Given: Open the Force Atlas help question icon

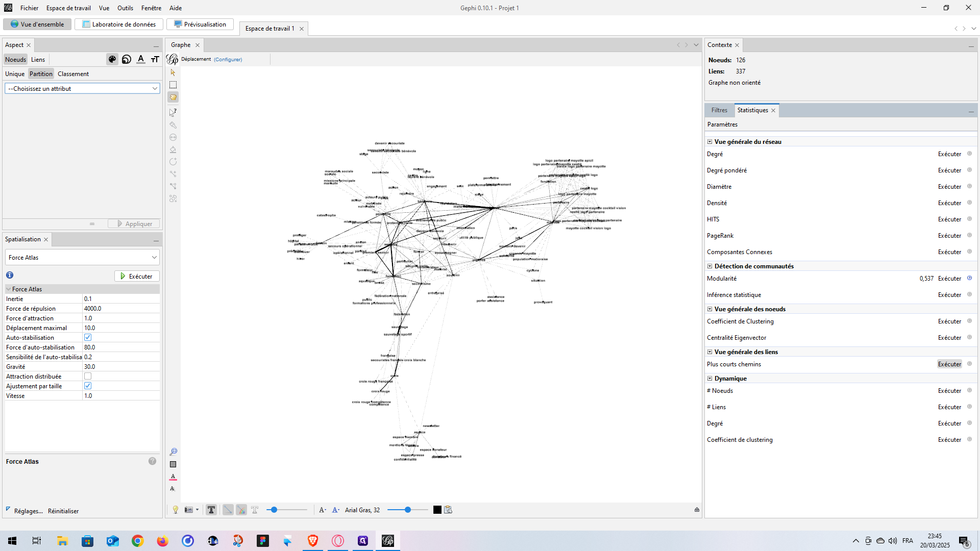Looking at the screenshot, I should 152,461.
